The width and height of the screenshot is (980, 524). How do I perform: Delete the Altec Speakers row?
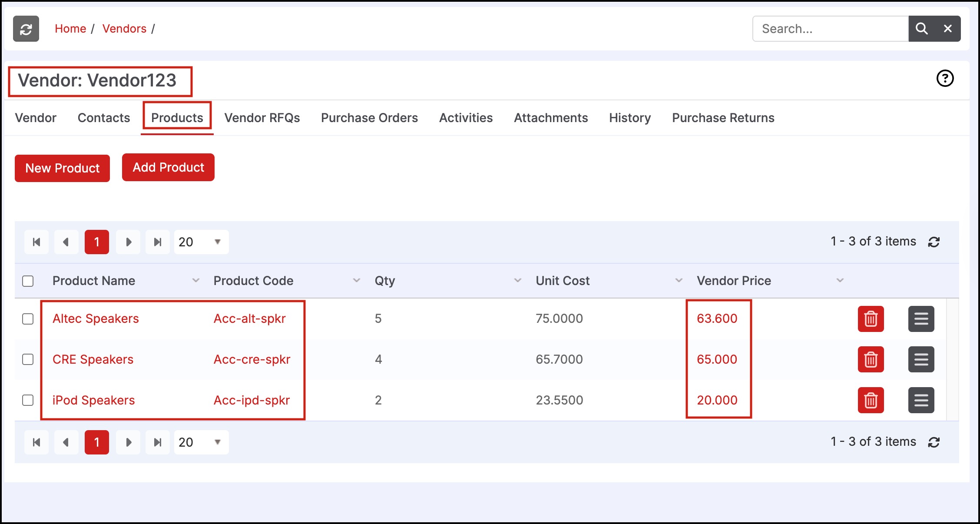[x=871, y=319]
